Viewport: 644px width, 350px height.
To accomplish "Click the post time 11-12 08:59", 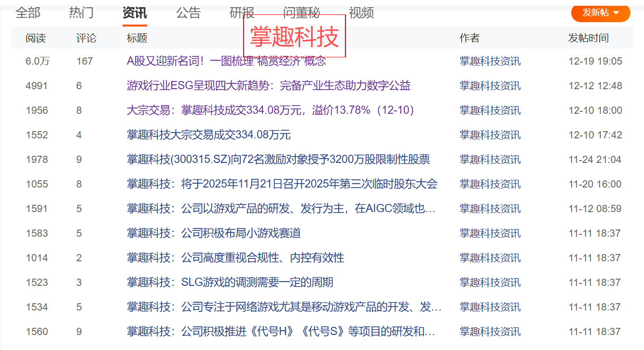I will 595,209.
